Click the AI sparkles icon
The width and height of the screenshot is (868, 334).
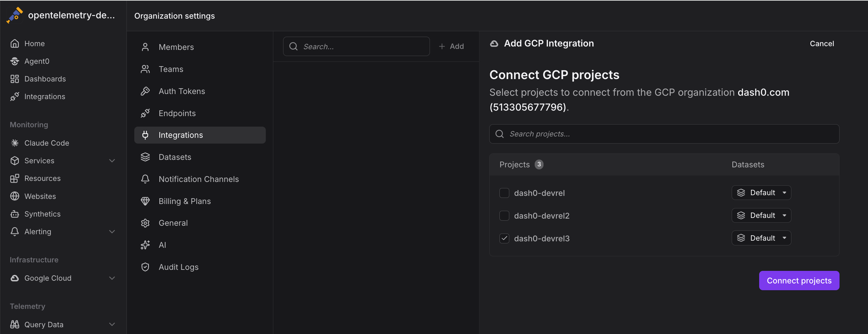click(x=145, y=245)
